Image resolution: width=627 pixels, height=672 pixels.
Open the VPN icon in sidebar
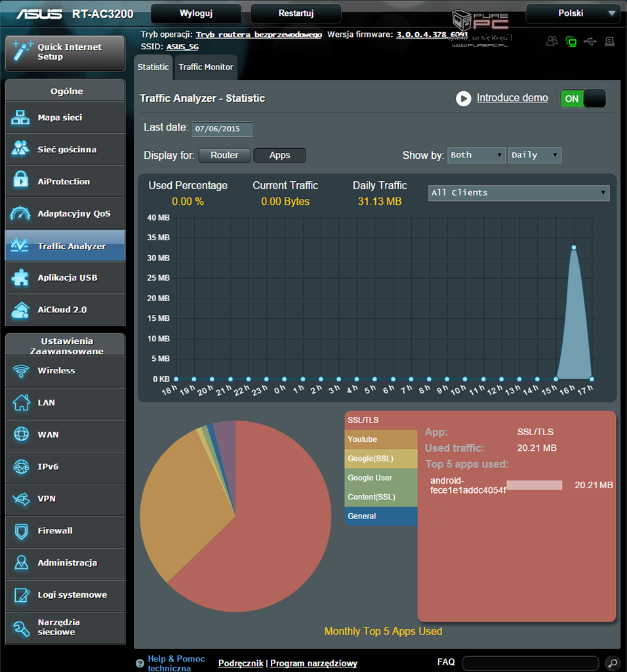[22, 499]
